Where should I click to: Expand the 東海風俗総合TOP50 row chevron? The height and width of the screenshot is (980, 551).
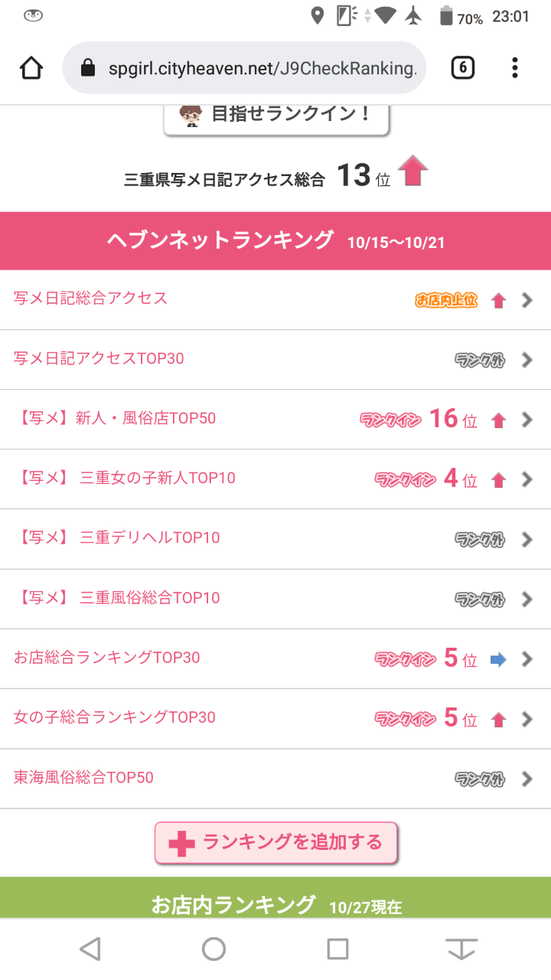pyautogui.click(x=527, y=779)
